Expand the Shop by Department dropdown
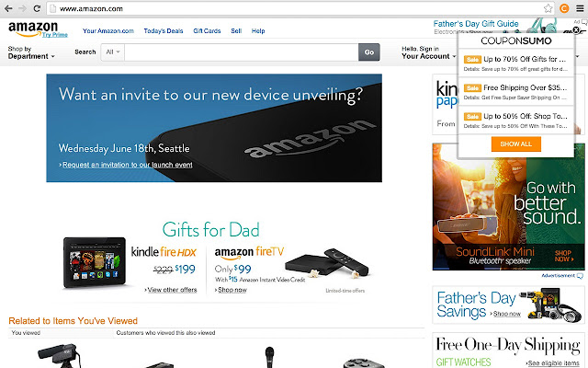588x368 pixels. 31,52
